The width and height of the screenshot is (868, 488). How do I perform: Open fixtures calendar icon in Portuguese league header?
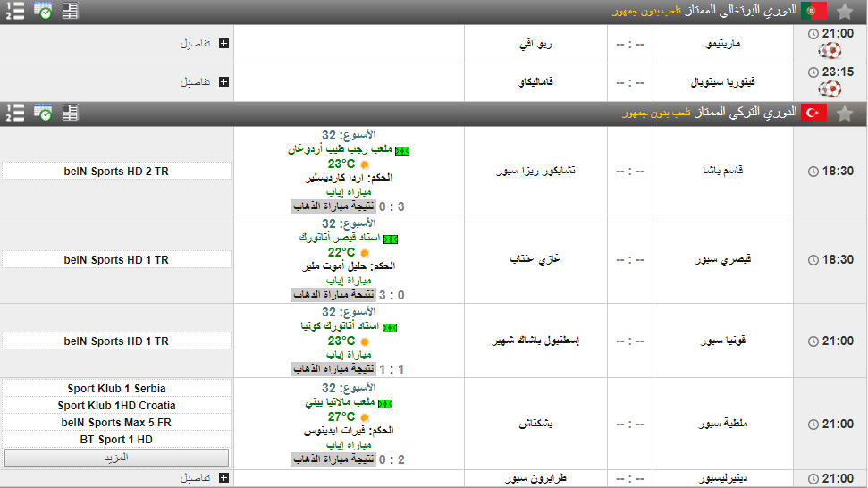(x=43, y=12)
